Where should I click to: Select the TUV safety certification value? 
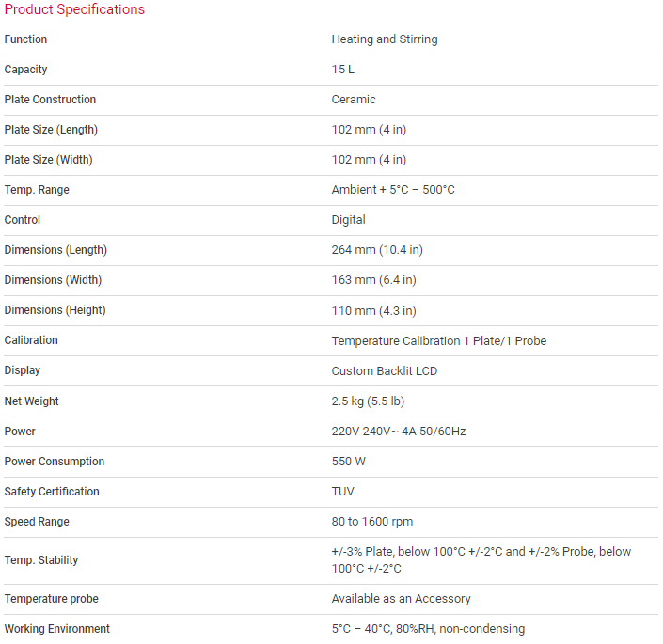click(x=343, y=492)
